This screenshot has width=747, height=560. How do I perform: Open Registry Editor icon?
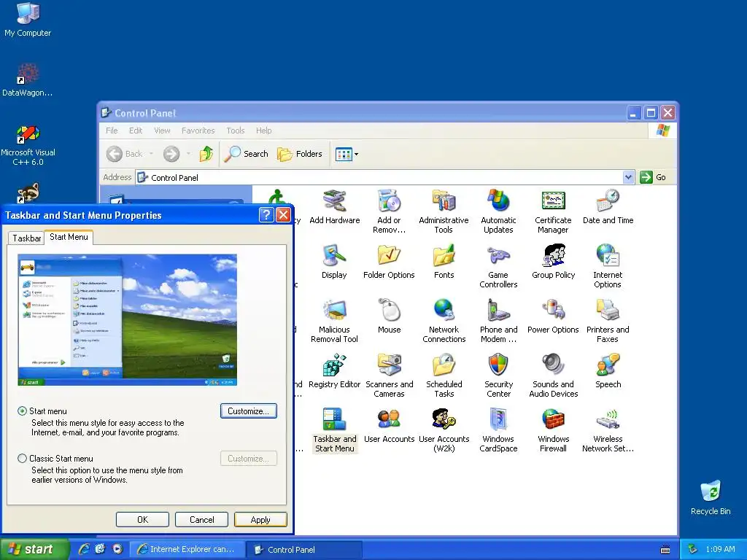pos(334,371)
